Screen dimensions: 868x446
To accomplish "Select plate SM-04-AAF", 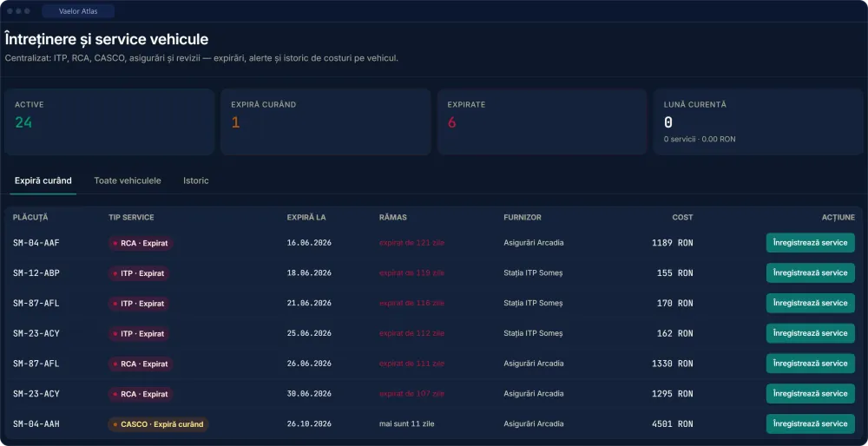I will tap(36, 243).
